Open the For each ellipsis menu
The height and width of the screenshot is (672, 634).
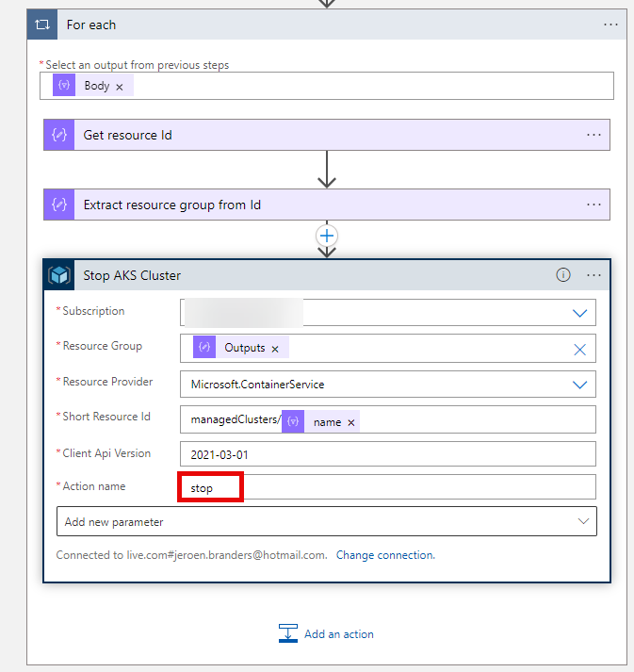point(610,25)
